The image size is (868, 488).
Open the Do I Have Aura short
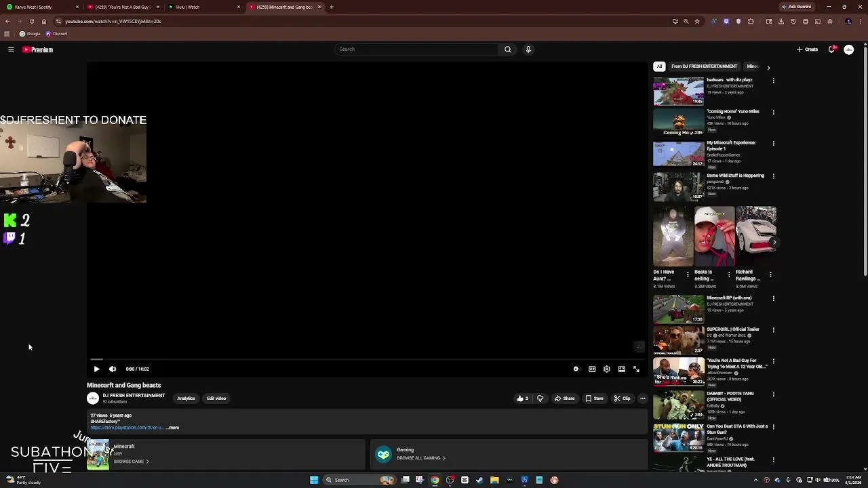point(673,236)
